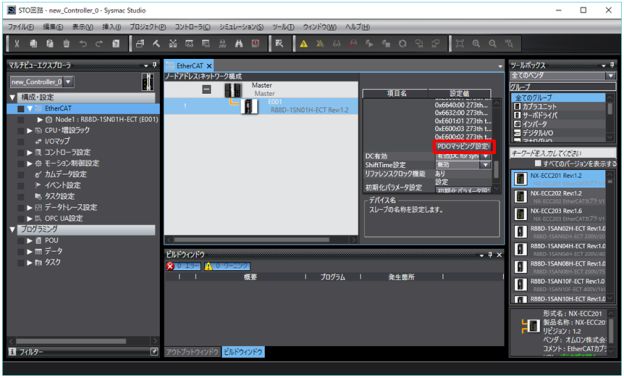Click the Cut scissors toolbar icon
The height and width of the screenshot is (378, 624).
17,44
